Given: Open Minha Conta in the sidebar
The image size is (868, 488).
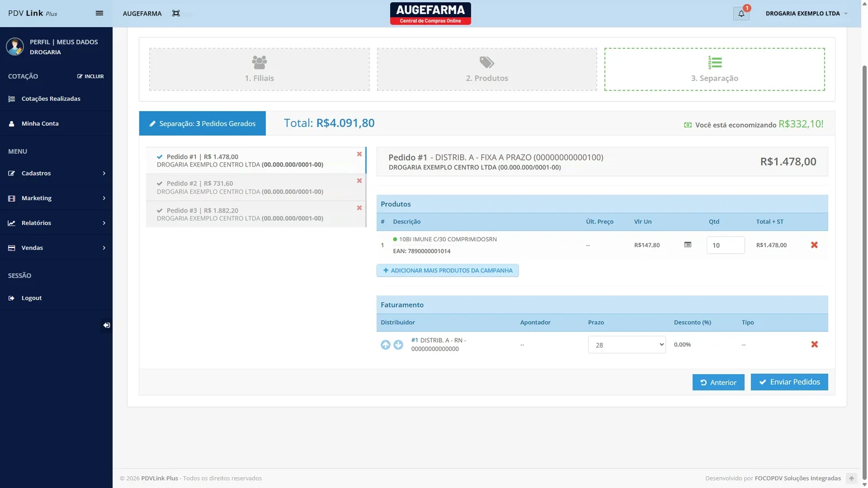Looking at the screenshot, I should click(x=56, y=124).
